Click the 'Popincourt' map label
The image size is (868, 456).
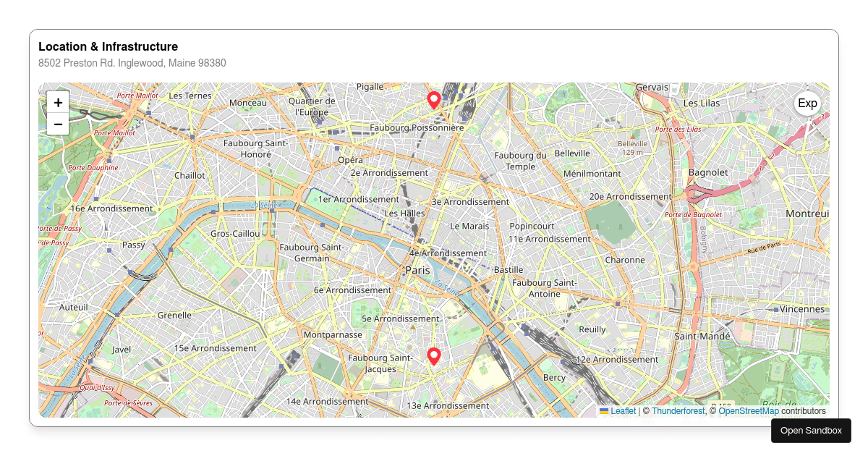532,226
